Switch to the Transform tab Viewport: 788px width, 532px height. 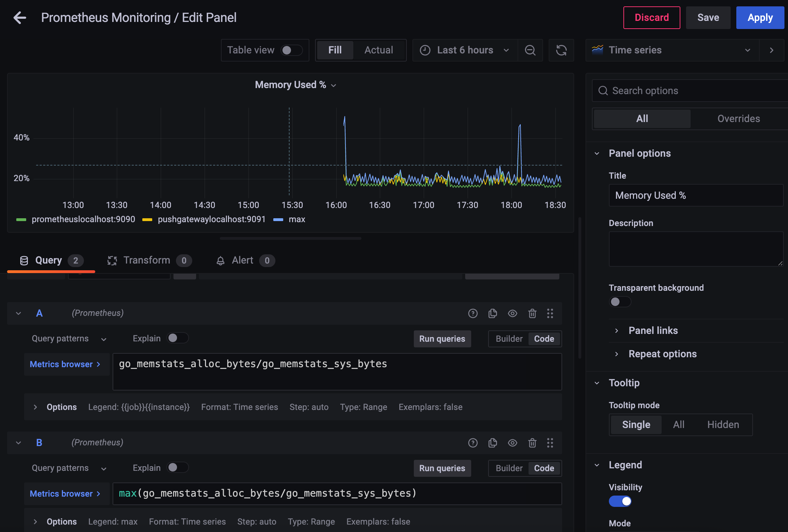click(147, 260)
